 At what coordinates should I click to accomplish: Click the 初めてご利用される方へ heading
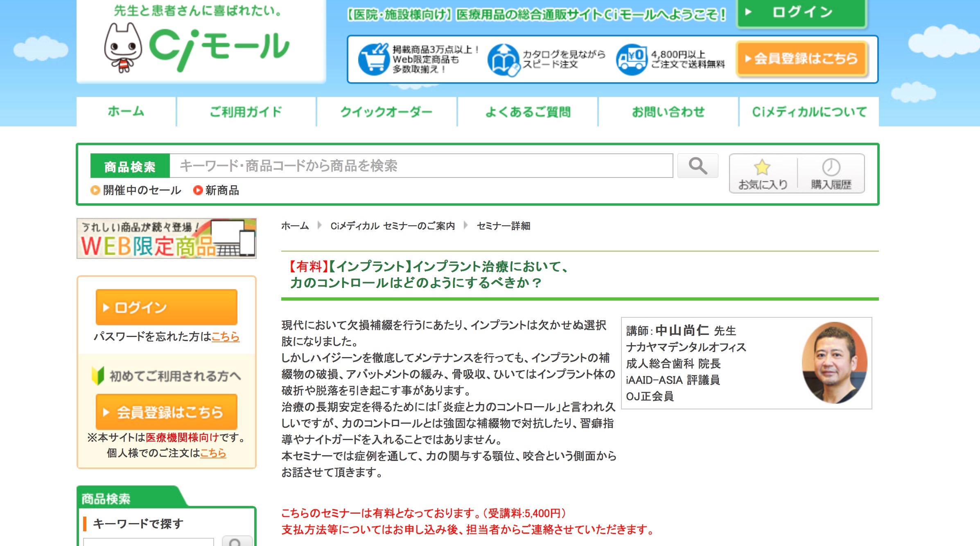(175, 376)
